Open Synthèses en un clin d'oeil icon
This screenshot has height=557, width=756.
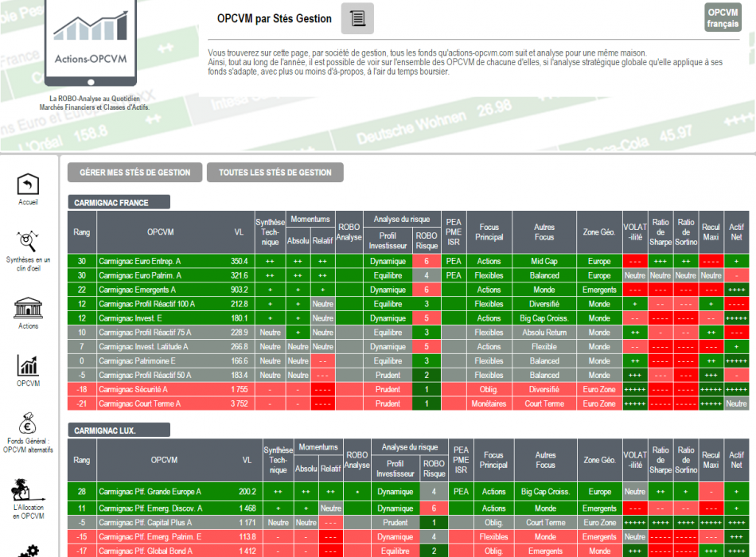[x=28, y=242]
